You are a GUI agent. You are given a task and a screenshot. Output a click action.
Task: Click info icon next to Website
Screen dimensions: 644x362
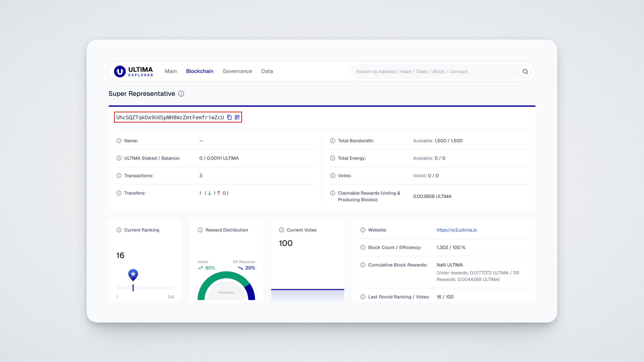click(x=363, y=230)
